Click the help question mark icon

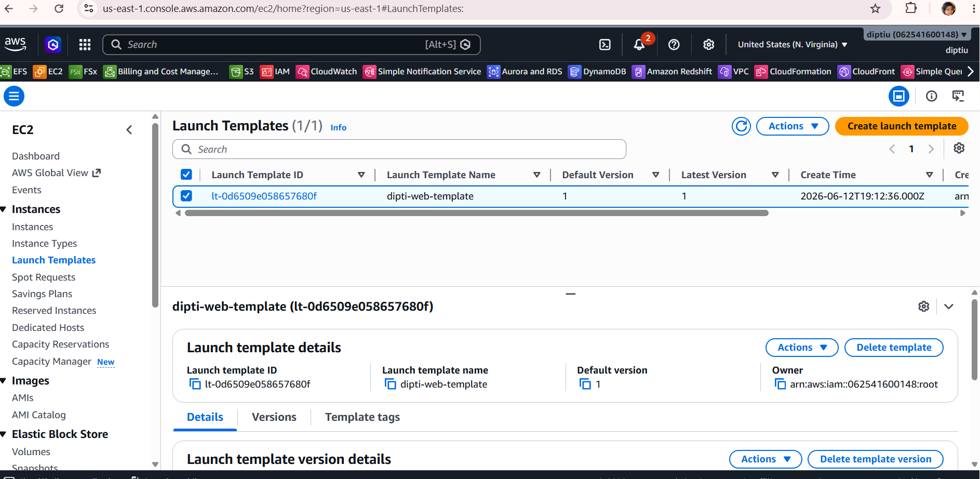[674, 45]
